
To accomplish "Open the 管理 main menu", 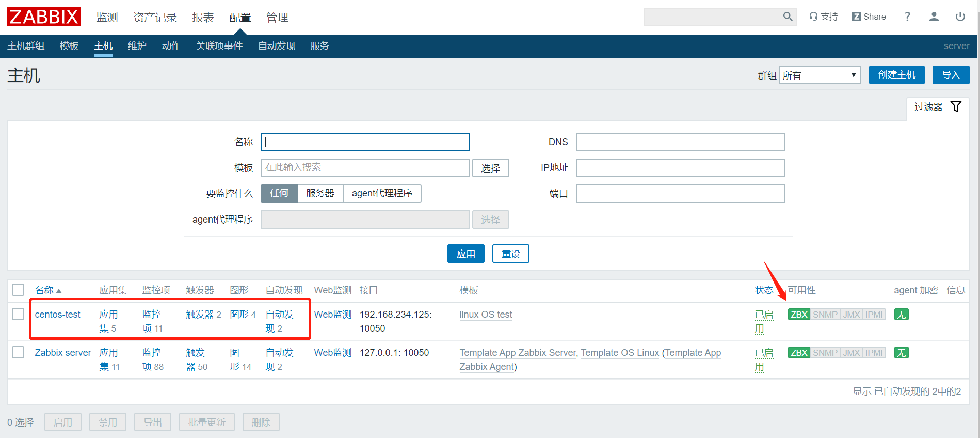I will click(x=277, y=18).
